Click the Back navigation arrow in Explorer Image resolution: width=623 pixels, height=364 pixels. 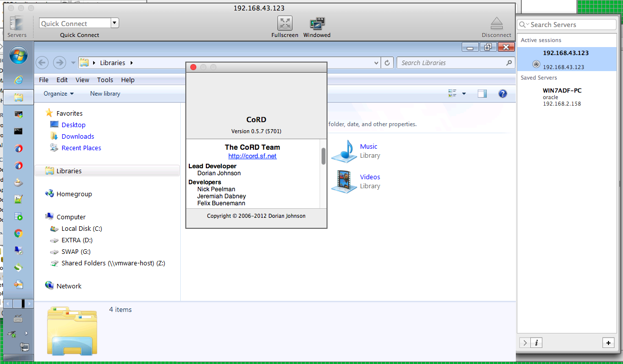point(43,63)
